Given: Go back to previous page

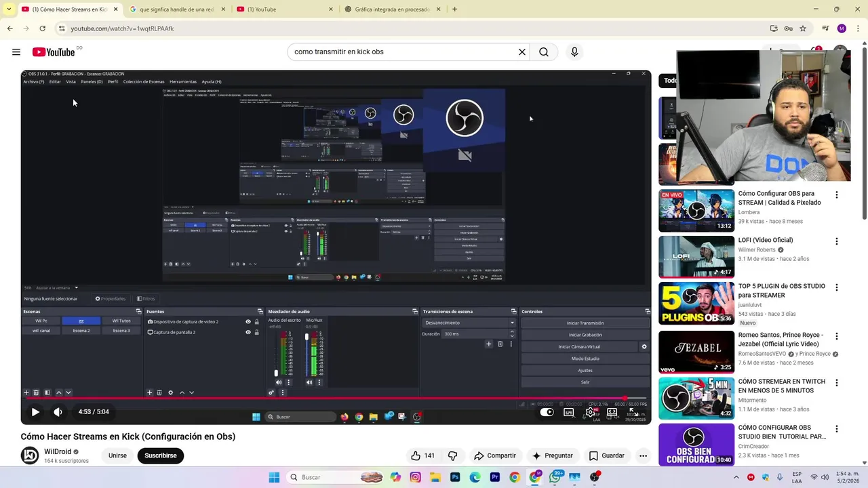Looking at the screenshot, I should 9,28.
